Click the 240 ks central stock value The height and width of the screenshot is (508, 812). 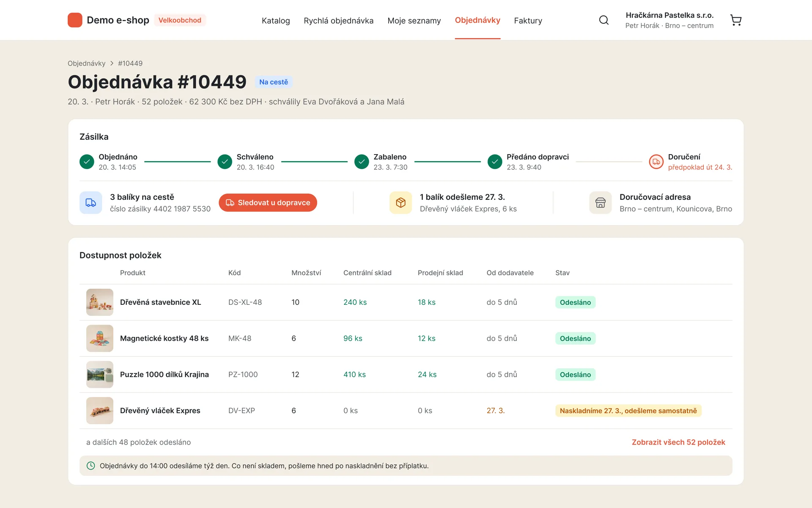[355, 302]
